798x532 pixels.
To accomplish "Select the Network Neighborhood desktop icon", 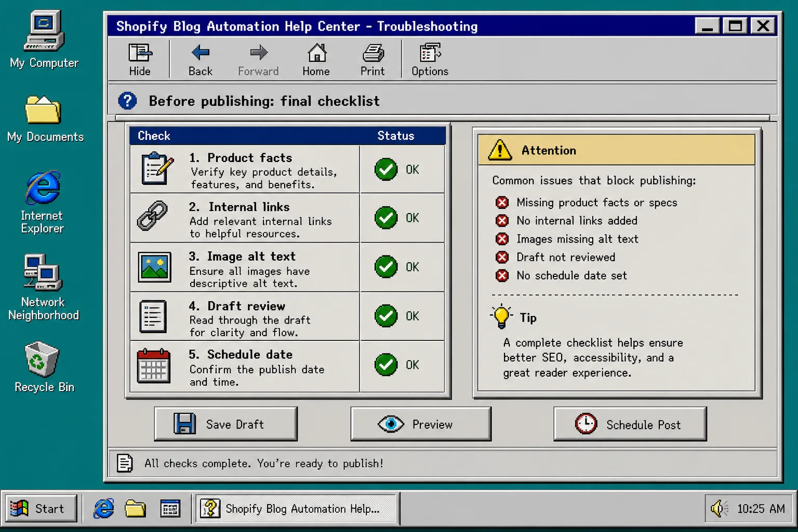I will coord(43,287).
